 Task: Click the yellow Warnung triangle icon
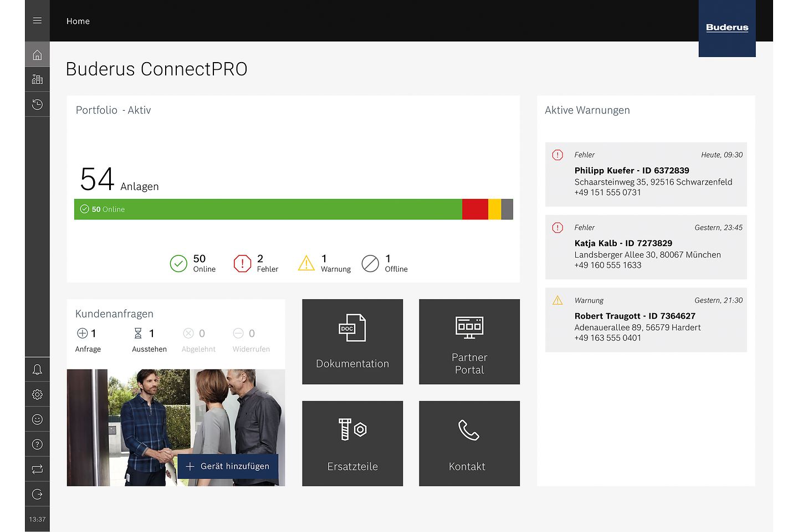[x=306, y=263]
